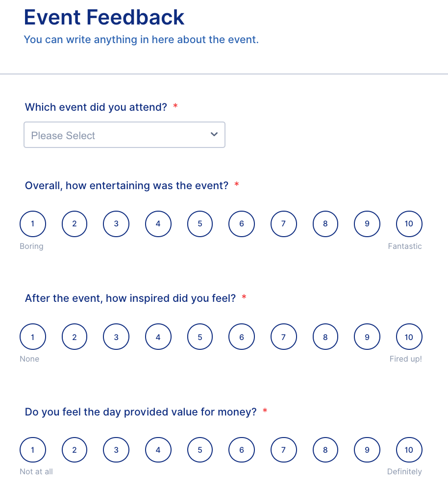Rate inspiration level as 8
Image resolution: width=448 pixels, height=488 pixels.
click(325, 337)
